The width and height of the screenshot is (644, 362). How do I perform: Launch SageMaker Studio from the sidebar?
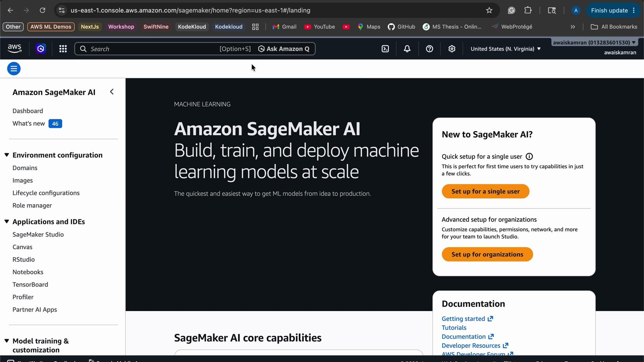coord(38,235)
